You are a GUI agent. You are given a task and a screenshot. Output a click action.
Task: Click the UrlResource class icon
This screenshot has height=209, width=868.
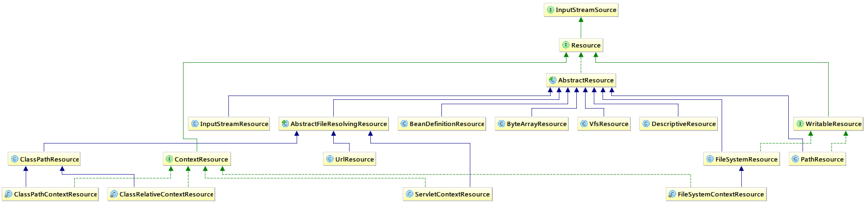(x=329, y=159)
